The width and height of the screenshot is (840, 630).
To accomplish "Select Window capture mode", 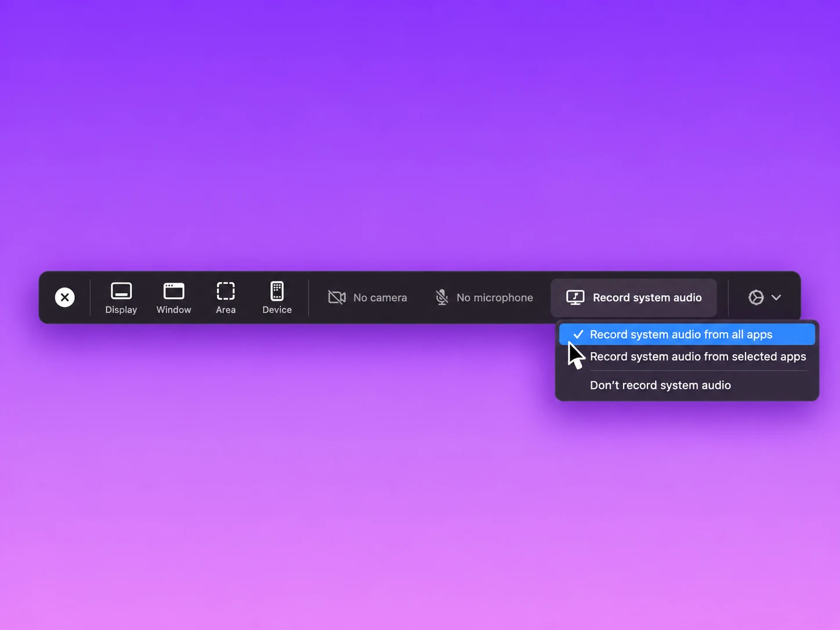I will 173,298.
